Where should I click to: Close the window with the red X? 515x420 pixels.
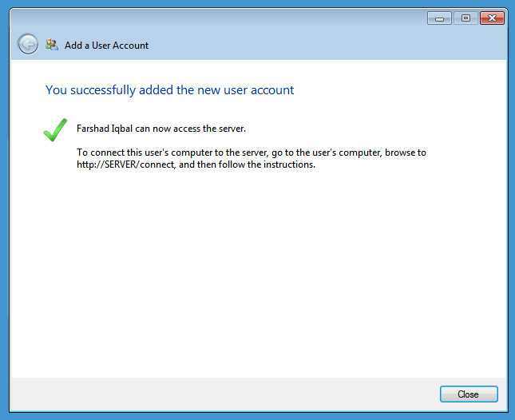[493, 18]
